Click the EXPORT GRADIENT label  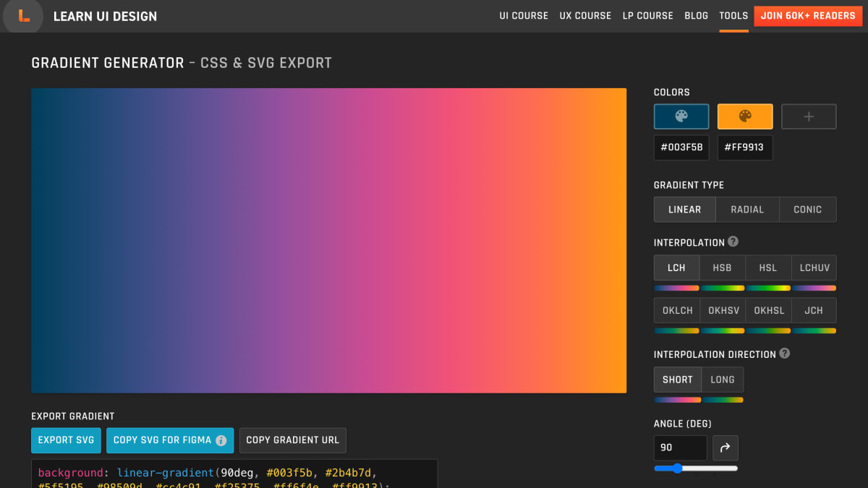(x=73, y=416)
